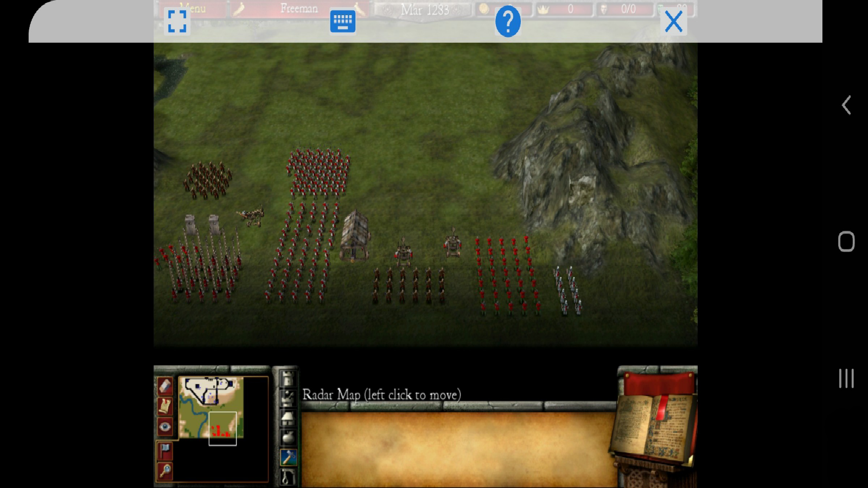Open the on-screen keyboard icon
This screenshot has width=868, height=488.
click(343, 22)
